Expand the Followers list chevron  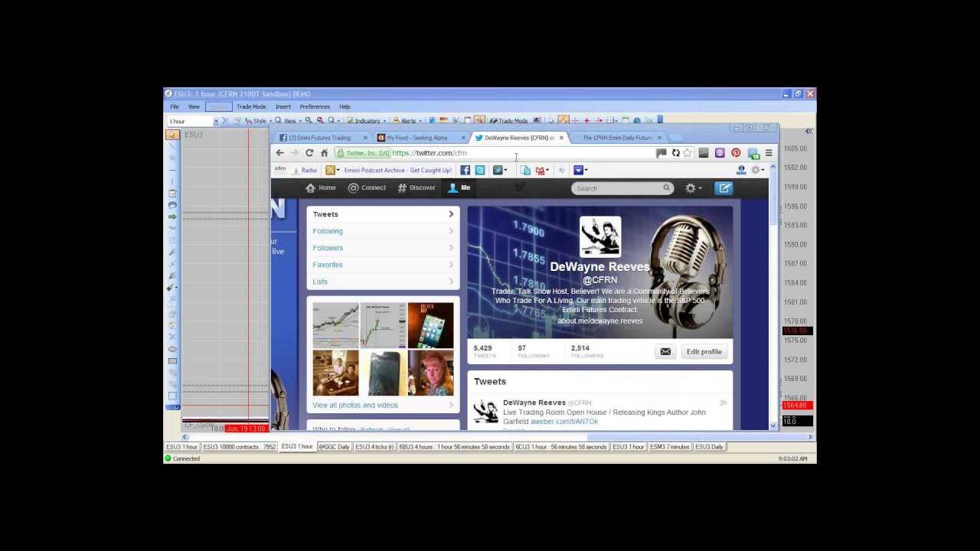[x=451, y=248]
